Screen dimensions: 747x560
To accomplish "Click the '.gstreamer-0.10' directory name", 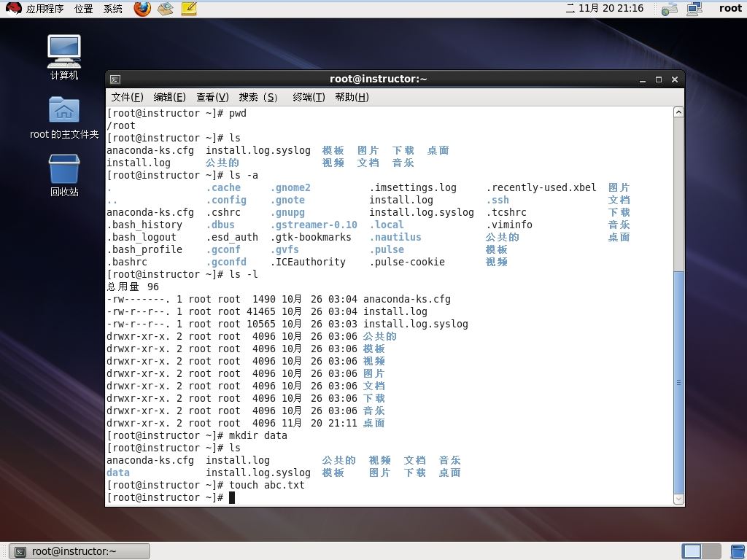I will point(314,225).
